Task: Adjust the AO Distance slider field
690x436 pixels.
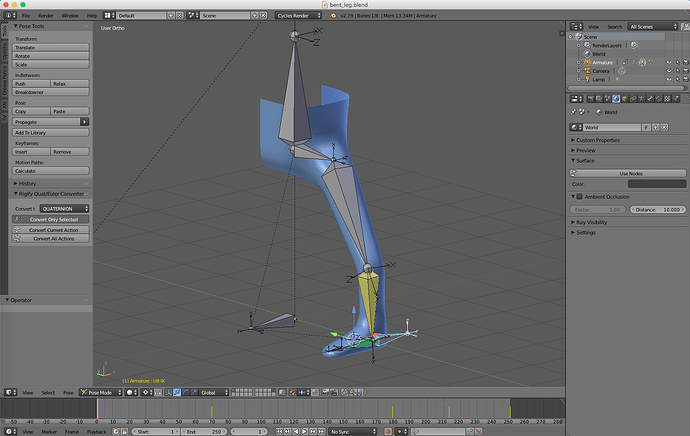Action: [x=657, y=209]
